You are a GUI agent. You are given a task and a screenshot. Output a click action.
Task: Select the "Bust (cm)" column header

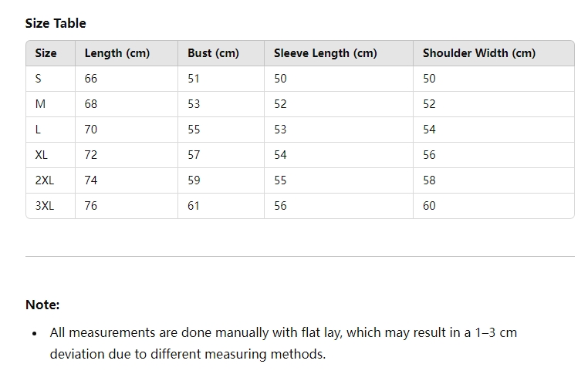click(x=213, y=53)
